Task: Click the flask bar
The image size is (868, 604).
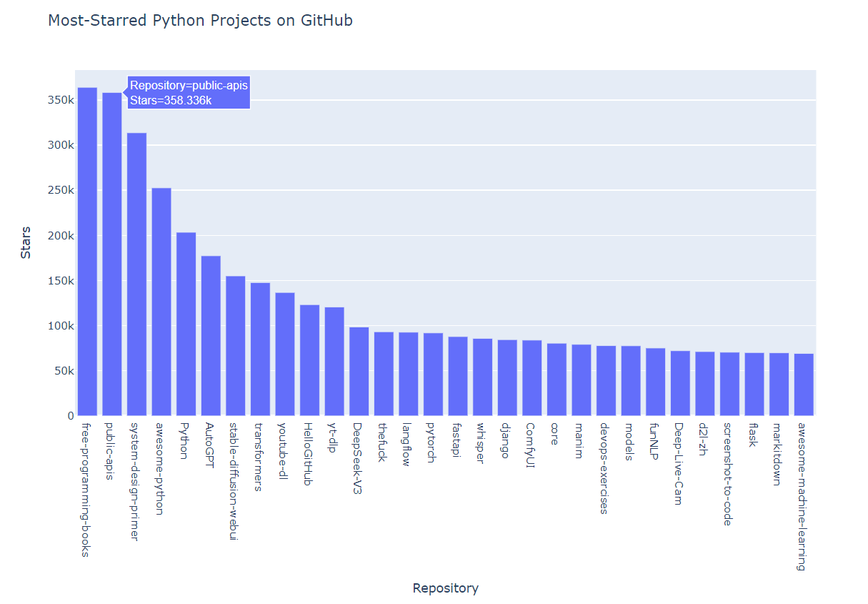Action: coord(754,385)
